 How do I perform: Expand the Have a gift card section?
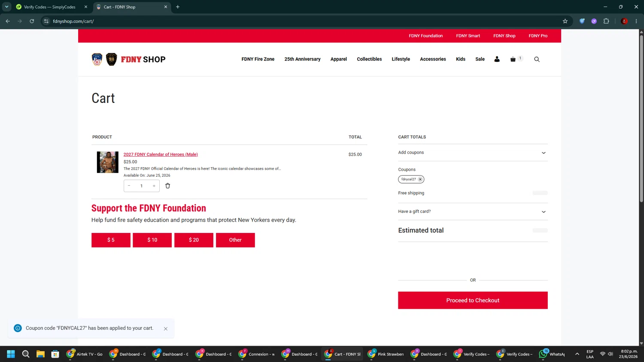tap(473, 211)
